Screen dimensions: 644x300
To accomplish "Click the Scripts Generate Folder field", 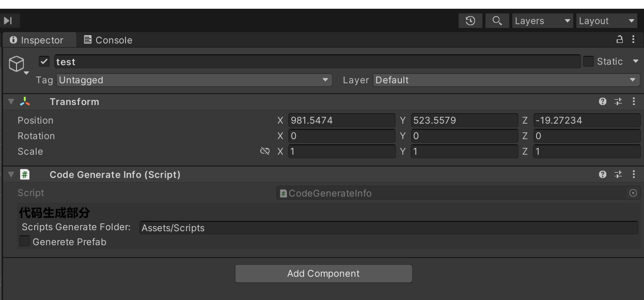I will (389, 228).
